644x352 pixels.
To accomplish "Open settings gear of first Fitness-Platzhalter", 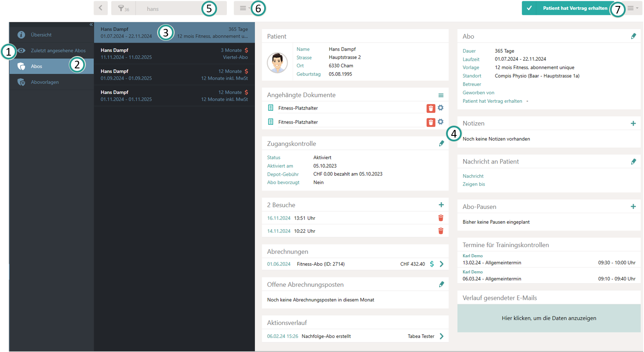I will coord(441,108).
